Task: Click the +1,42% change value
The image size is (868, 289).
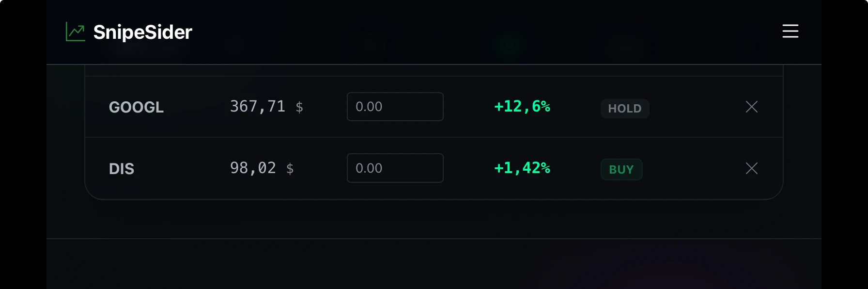Action: 522,168
